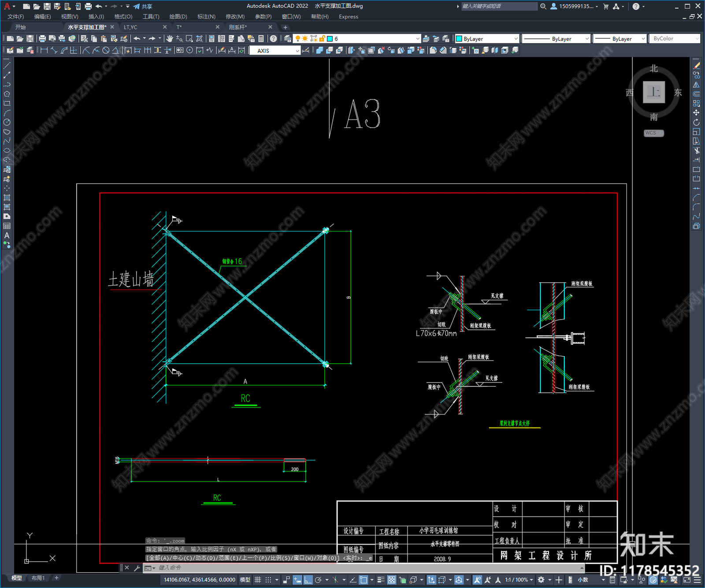Viewport: 705px width, 588px height.
Task: Insert a Table from draw toolbar
Action: click(x=7, y=226)
